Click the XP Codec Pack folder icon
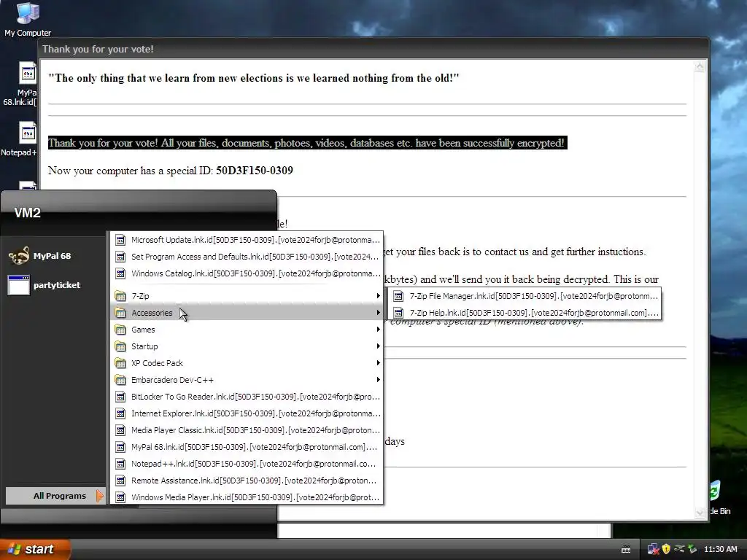This screenshot has height=560, width=747. click(120, 363)
